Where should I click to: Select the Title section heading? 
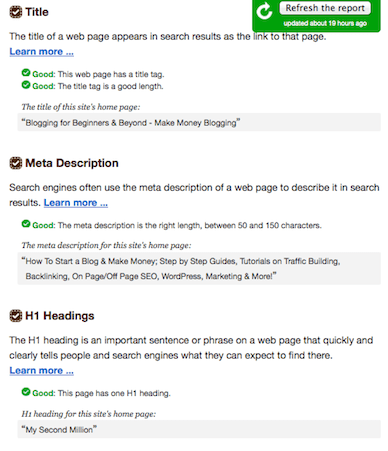[x=37, y=12]
